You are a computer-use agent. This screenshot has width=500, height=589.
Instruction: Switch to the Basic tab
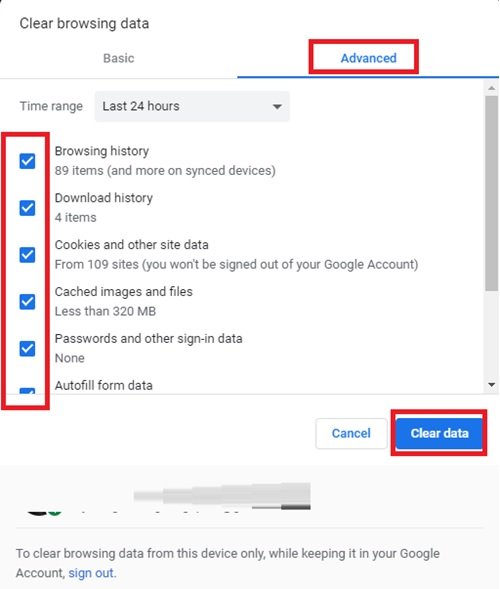[119, 58]
